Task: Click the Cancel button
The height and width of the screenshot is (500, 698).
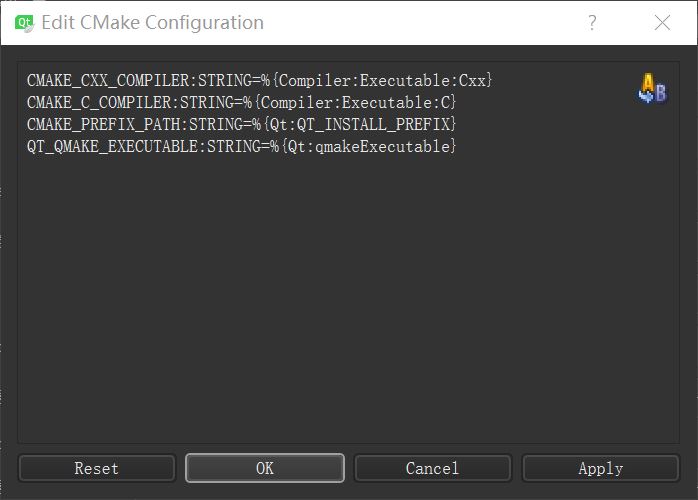Action: tap(432, 468)
